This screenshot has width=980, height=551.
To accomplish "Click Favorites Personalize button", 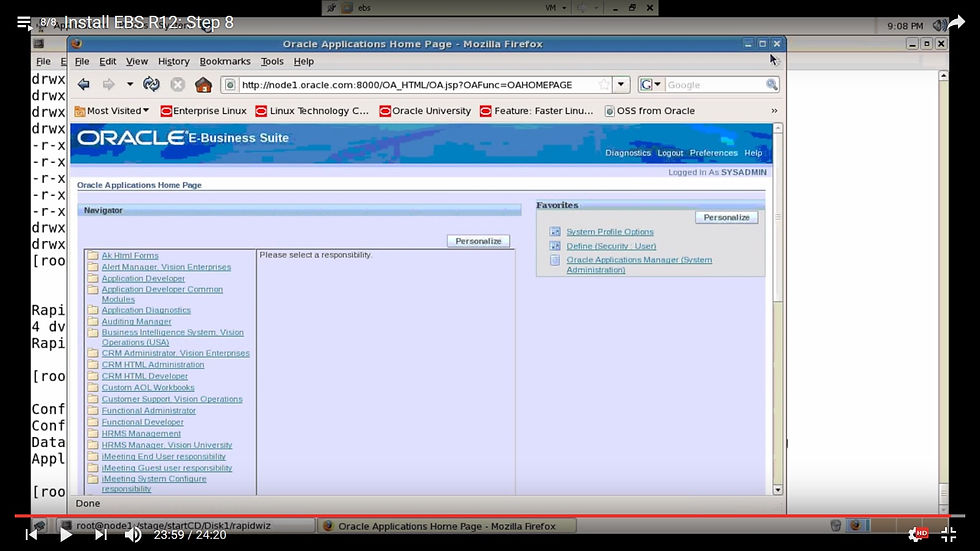I will 726,217.
